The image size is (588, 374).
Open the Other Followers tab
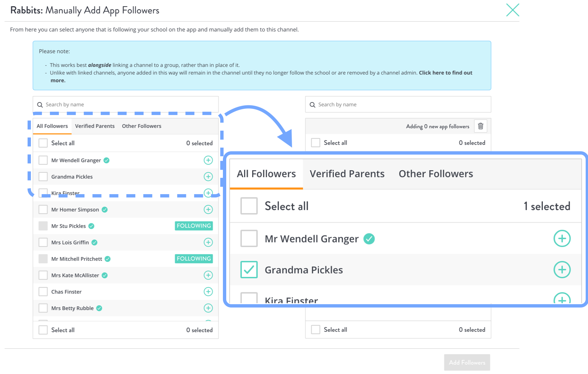coord(142,126)
